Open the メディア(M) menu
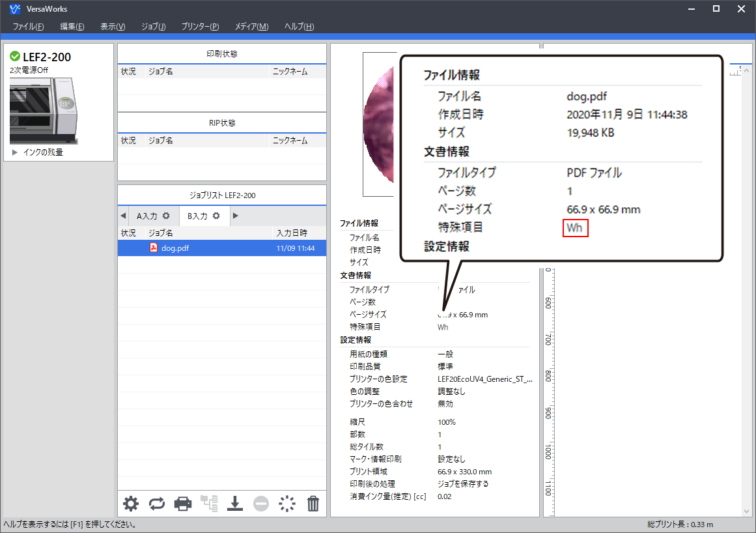The width and height of the screenshot is (756, 533). point(251,27)
